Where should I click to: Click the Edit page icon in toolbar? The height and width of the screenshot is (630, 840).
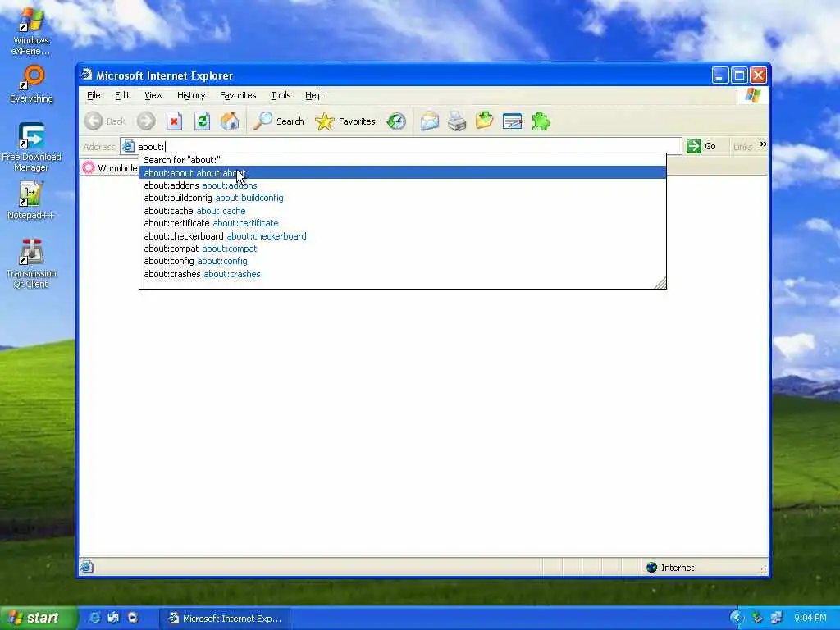coord(512,121)
